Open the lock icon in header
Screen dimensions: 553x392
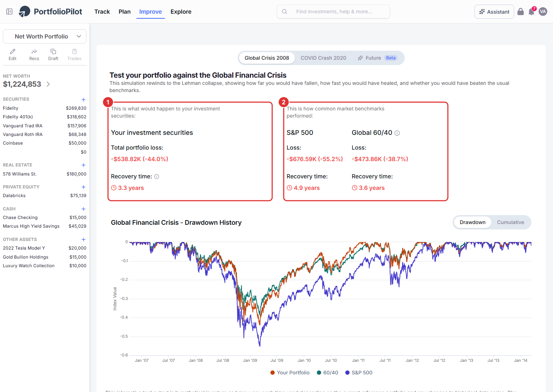tap(521, 12)
